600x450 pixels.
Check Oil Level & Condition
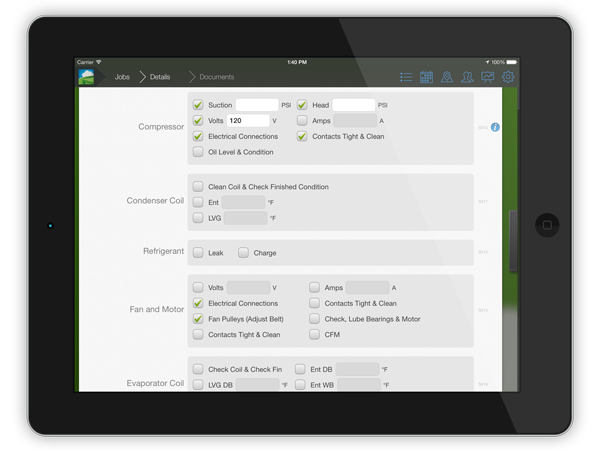pos(198,152)
